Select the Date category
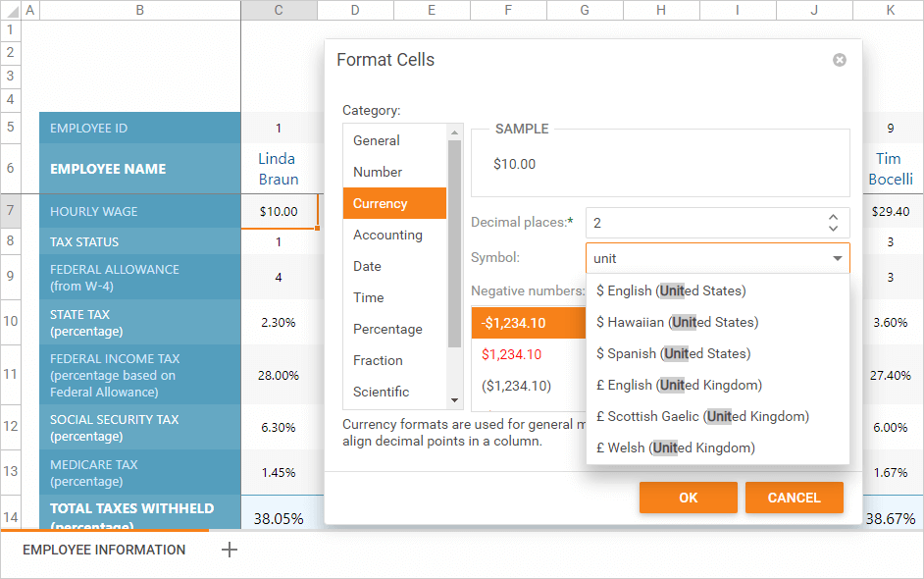Image resolution: width=924 pixels, height=579 pixels. point(395,266)
